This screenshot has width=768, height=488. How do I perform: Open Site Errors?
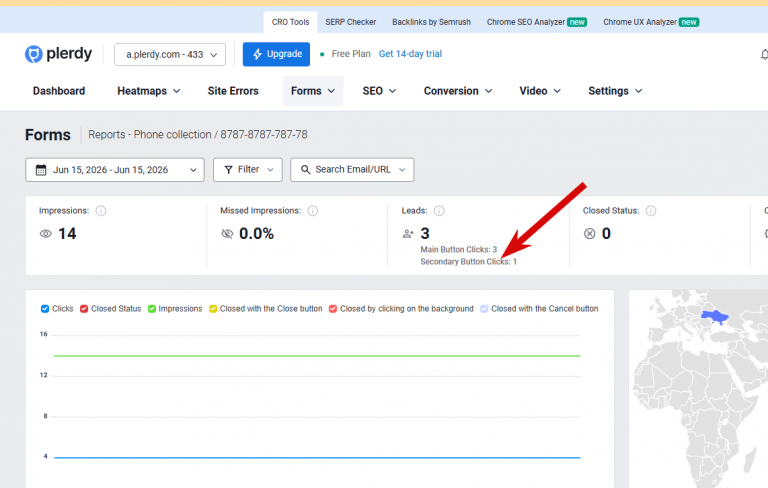233,91
